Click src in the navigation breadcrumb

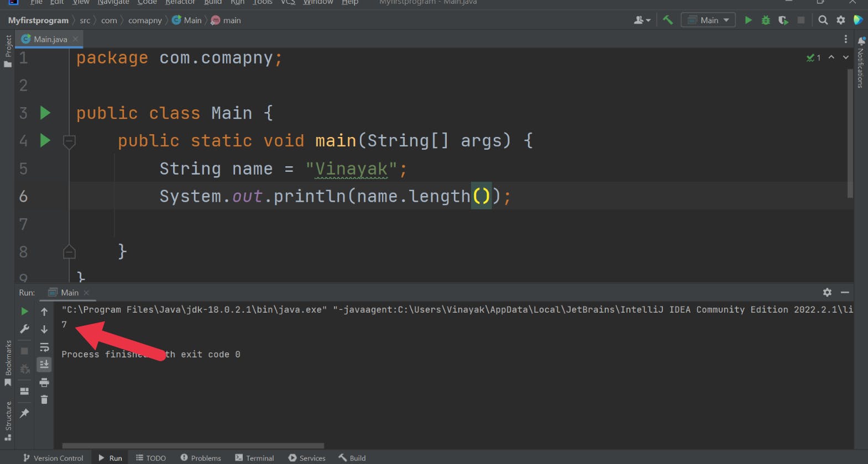[x=85, y=20]
